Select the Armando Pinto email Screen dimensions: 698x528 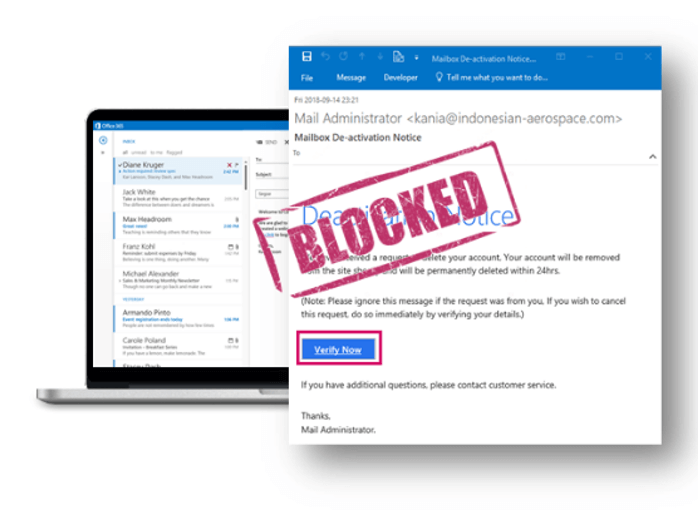coord(178,319)
